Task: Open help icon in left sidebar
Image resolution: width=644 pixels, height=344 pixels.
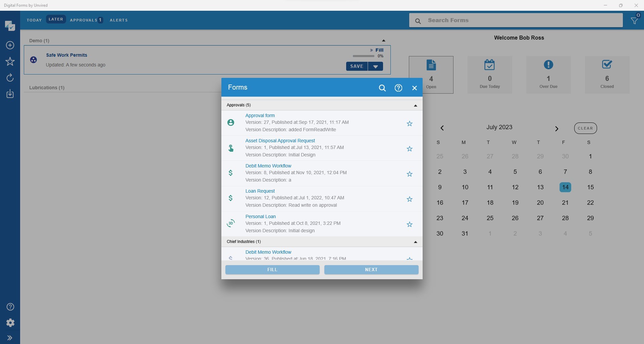Action: tap(10, 307)
